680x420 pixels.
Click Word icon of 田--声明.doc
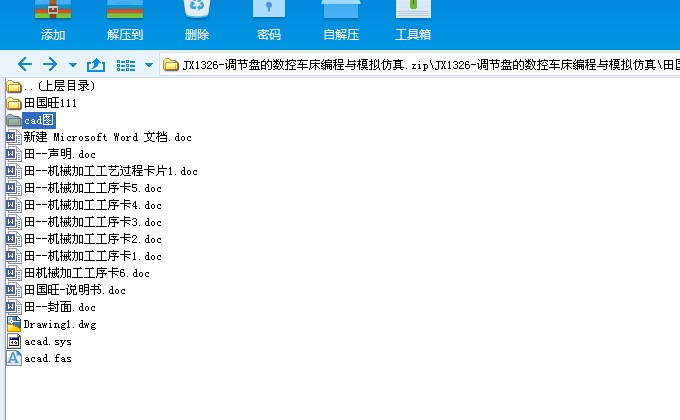click(13, 154)
